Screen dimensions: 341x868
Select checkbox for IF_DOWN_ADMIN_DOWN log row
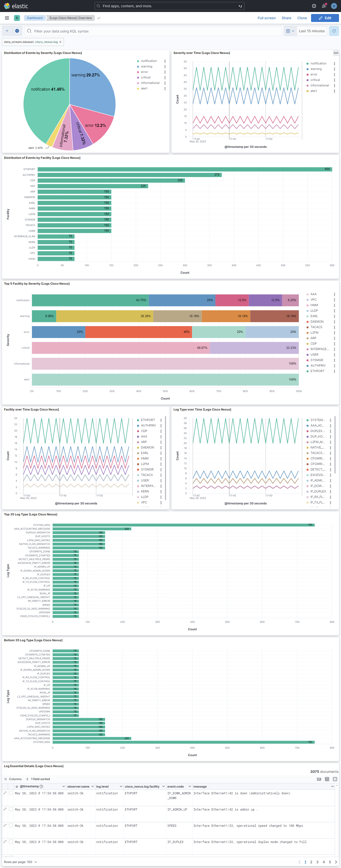point(11,793)
